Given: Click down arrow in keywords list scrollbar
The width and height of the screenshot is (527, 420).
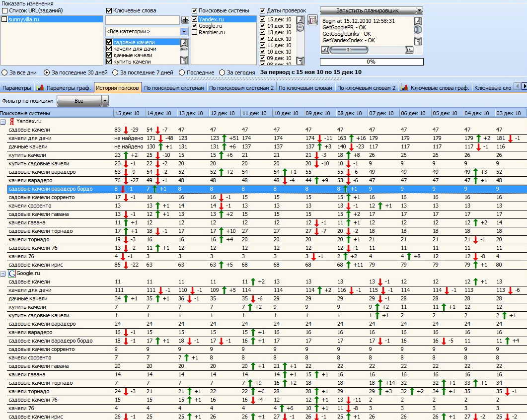Looking at the screenshot, I should [184, 60].
